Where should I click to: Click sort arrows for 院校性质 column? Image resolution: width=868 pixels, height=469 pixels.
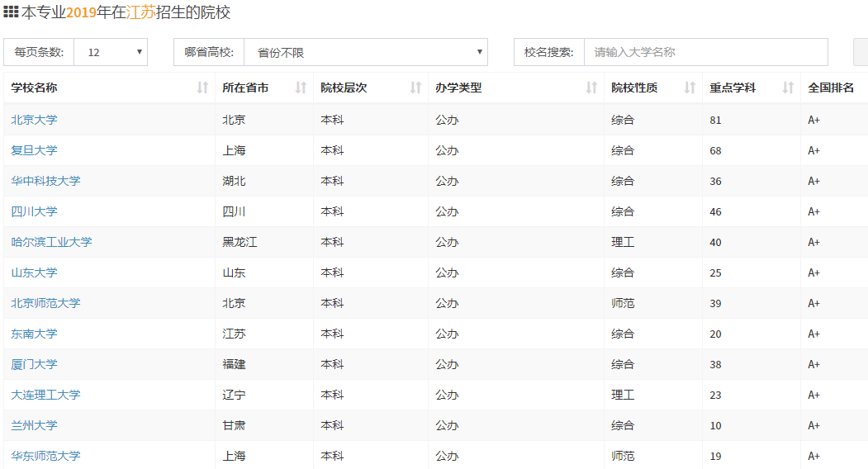[690, 88]
